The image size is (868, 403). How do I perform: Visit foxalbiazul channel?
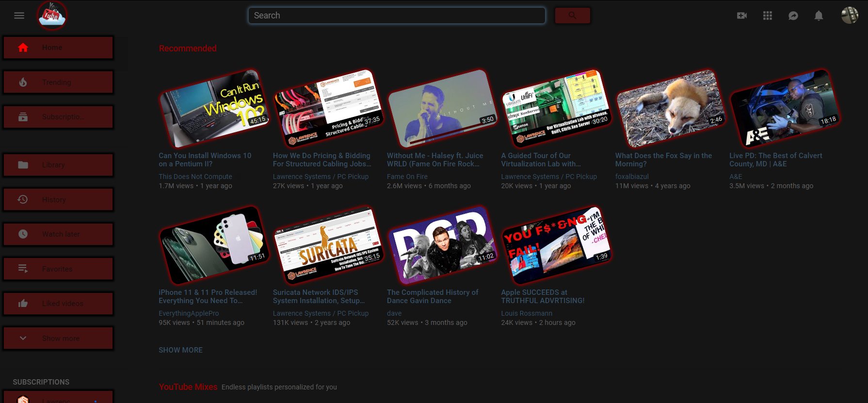click(x=632, y=177)
